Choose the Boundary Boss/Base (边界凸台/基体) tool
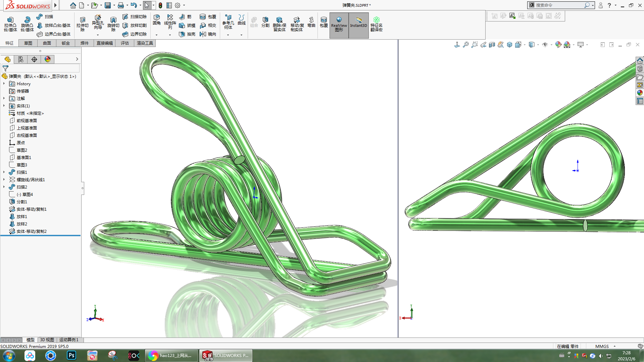This screenshot has height=362, width=644. [54, 34]
